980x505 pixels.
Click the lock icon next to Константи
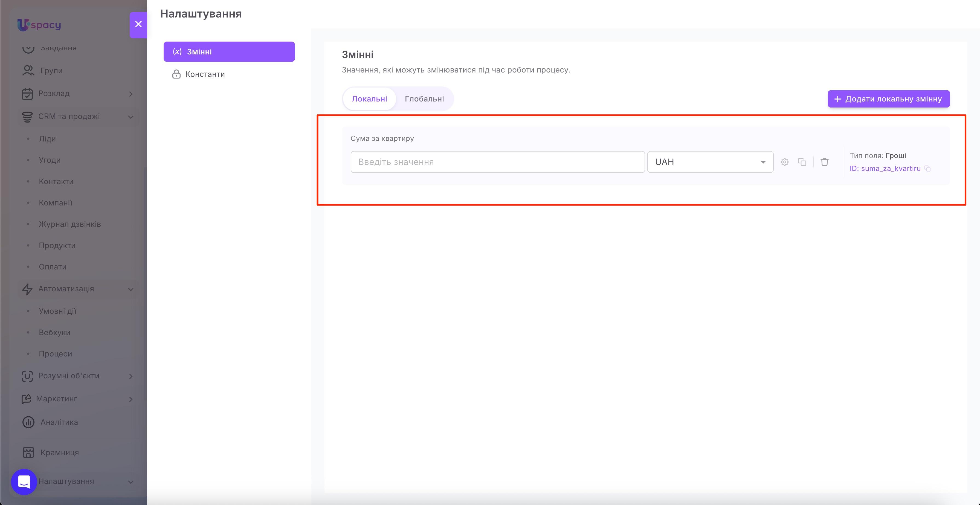coord(176,74)
